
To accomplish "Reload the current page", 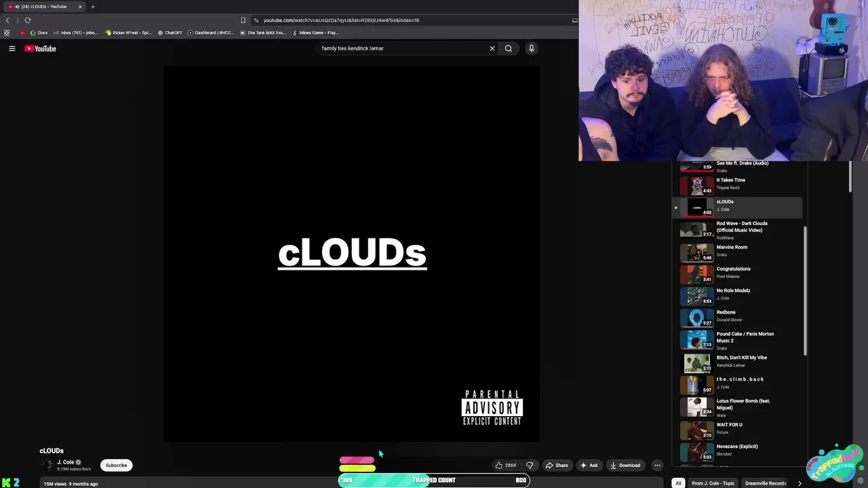I will pyautogui.click(x=28, y=20).
